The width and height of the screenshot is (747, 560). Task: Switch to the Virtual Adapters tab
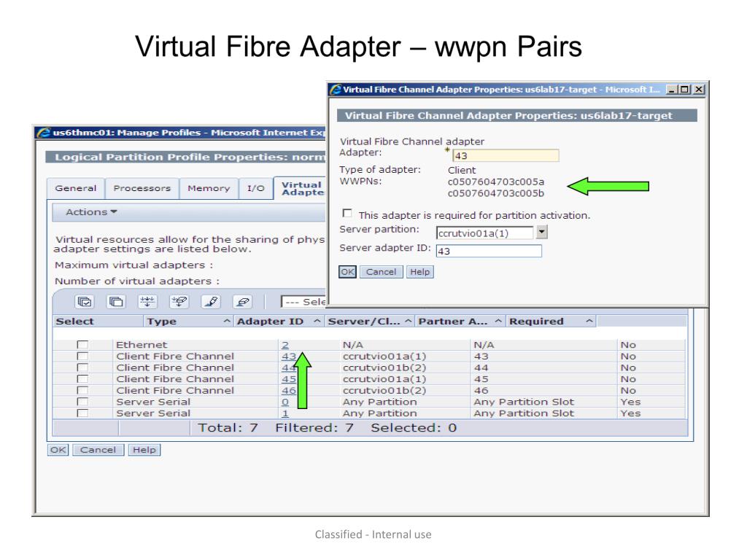point(301,189)
